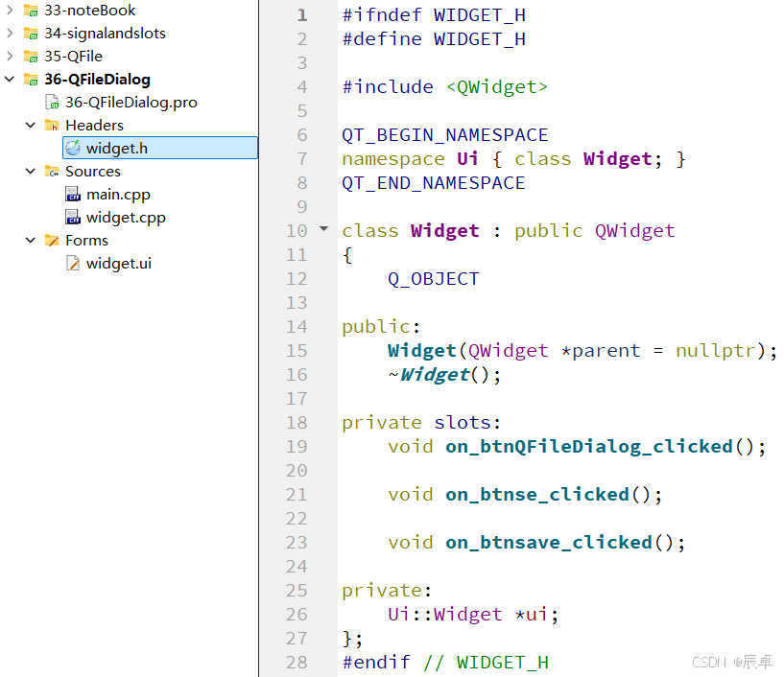Click the Sources folder icon

[52, 172]
